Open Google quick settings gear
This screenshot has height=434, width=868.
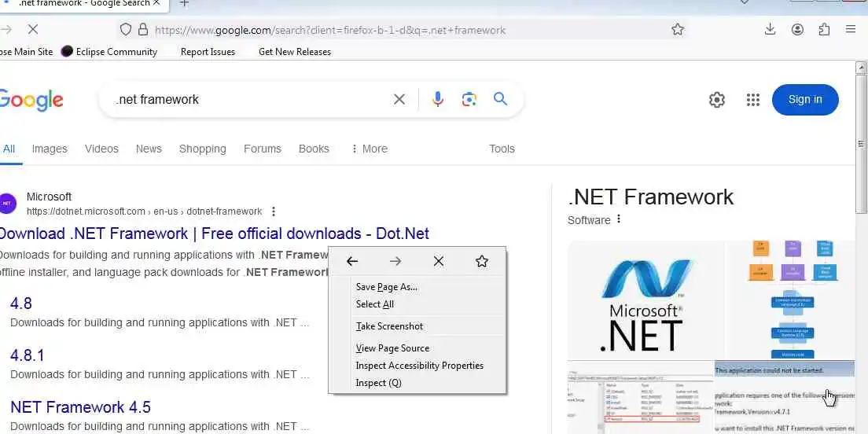717,100
